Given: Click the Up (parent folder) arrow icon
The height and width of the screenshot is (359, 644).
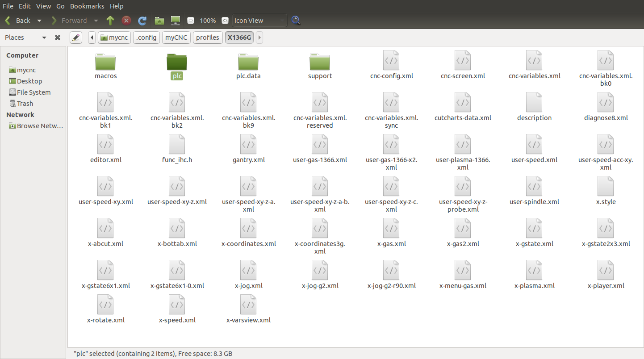Looking at the screenshot, I should click(110, 21).
